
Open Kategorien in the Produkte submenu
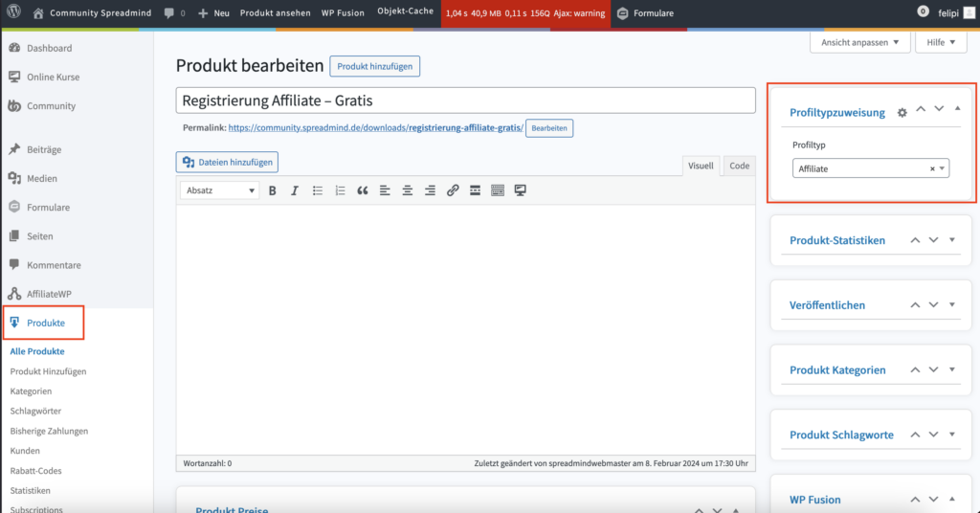(x=31, y=391)
